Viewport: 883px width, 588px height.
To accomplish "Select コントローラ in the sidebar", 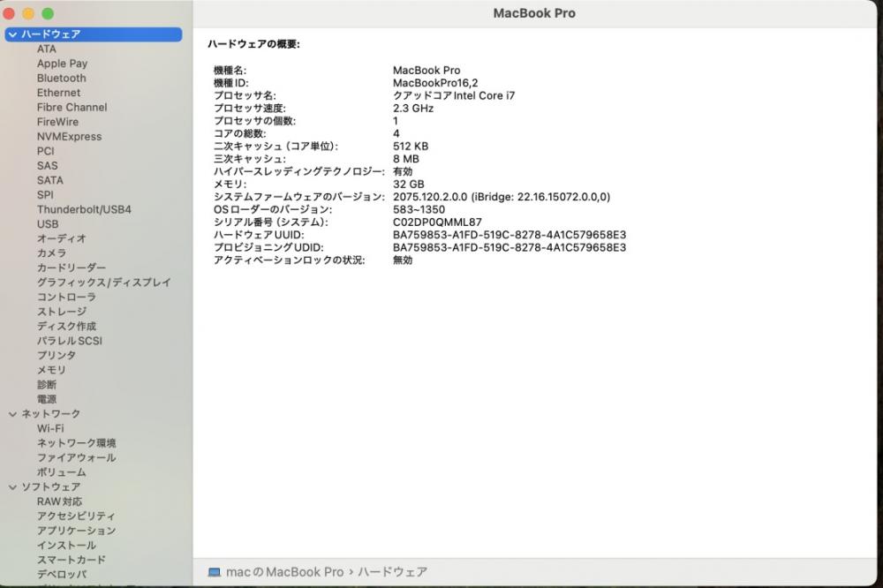I will (66, 297).
